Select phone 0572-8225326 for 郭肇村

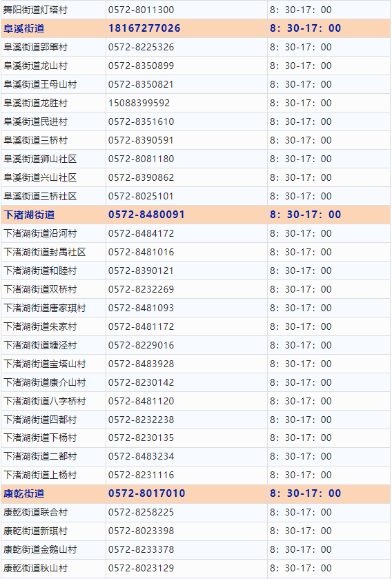(x=141, y=47)
